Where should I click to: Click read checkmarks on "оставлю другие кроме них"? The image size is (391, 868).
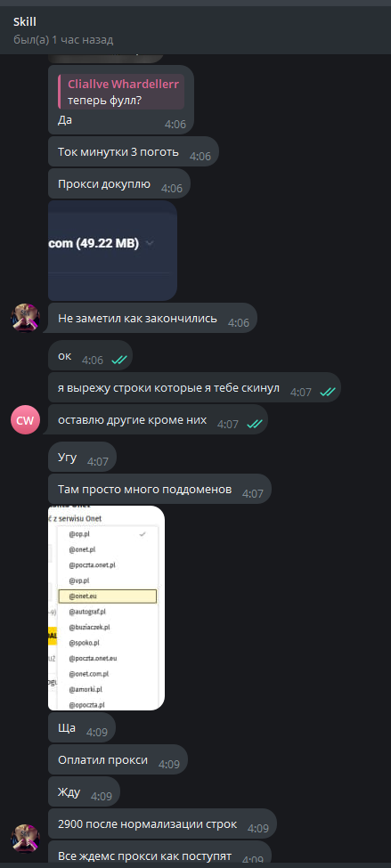point(255,424)
